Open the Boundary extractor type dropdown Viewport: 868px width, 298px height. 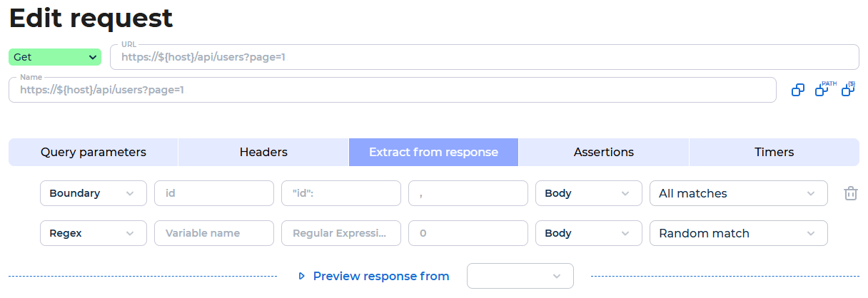click(94, 193)
